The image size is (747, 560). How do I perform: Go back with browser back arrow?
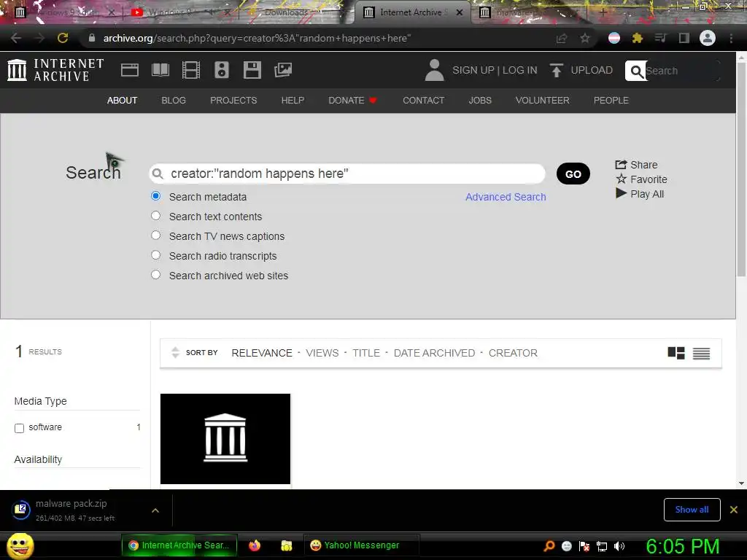16,38
